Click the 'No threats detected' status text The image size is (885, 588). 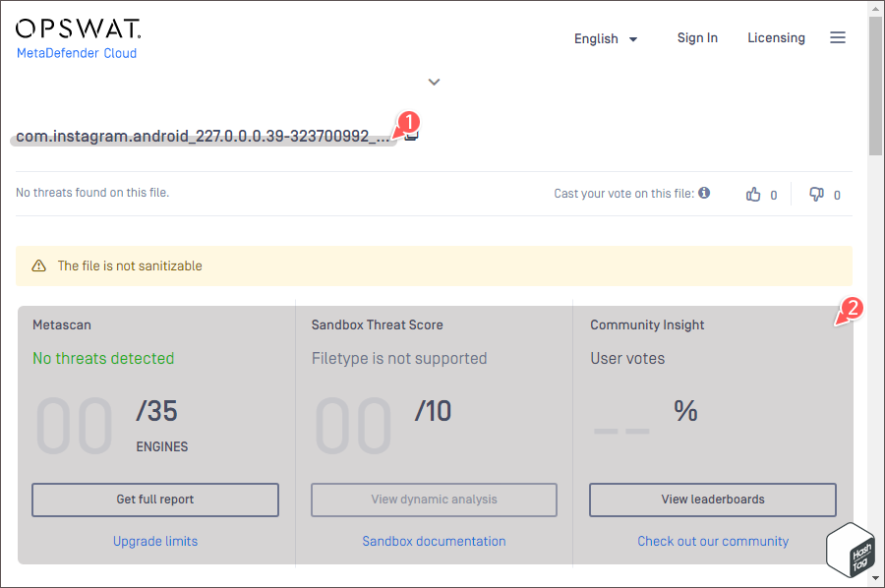[103, 358]
